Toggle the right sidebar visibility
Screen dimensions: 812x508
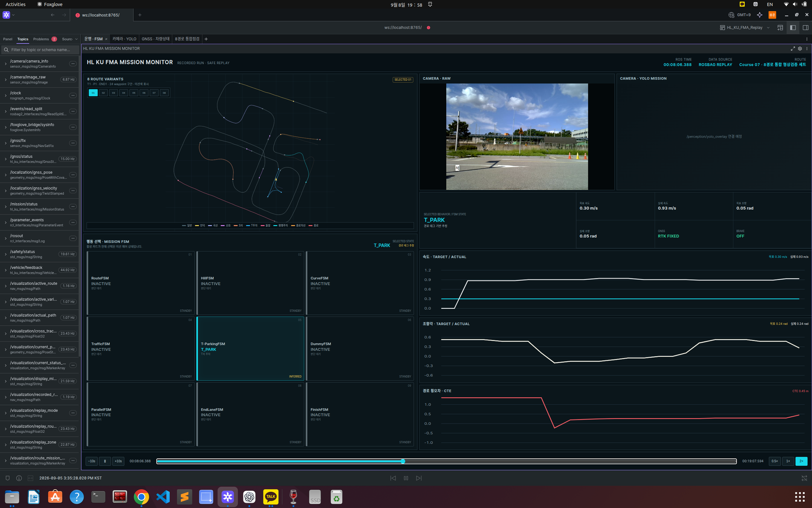coord(805,28)
